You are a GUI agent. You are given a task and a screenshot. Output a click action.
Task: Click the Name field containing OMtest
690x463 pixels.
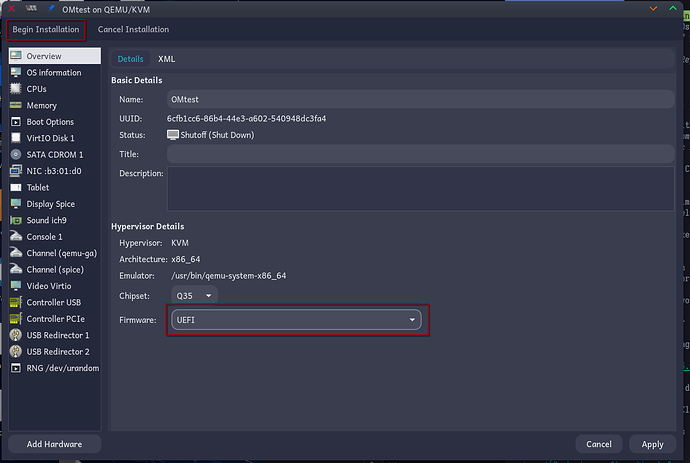tap(420, 99)
